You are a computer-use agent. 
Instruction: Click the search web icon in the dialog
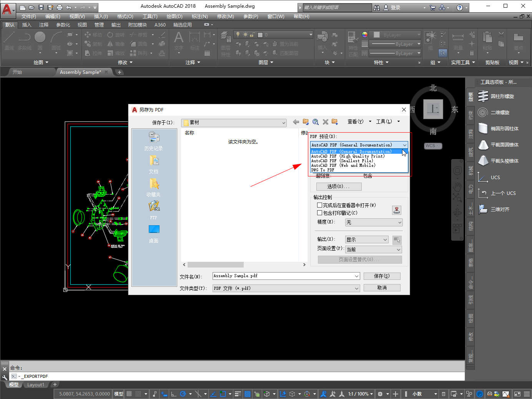[x=316, y=122]
